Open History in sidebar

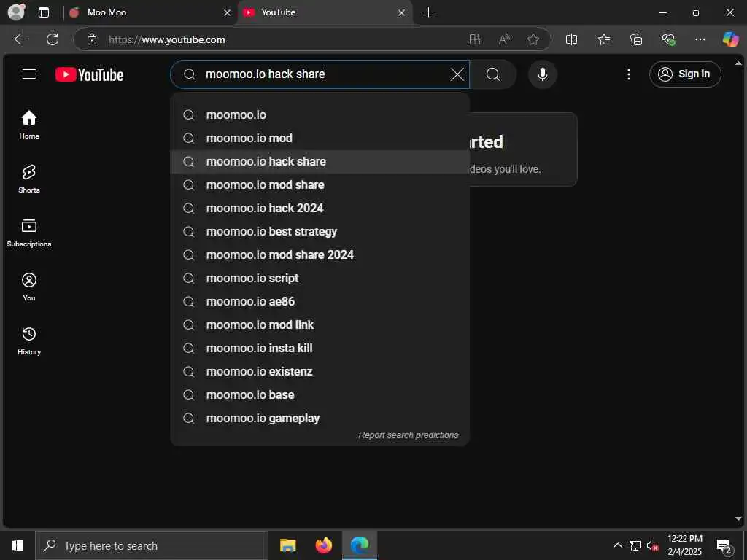pos(29,341)
